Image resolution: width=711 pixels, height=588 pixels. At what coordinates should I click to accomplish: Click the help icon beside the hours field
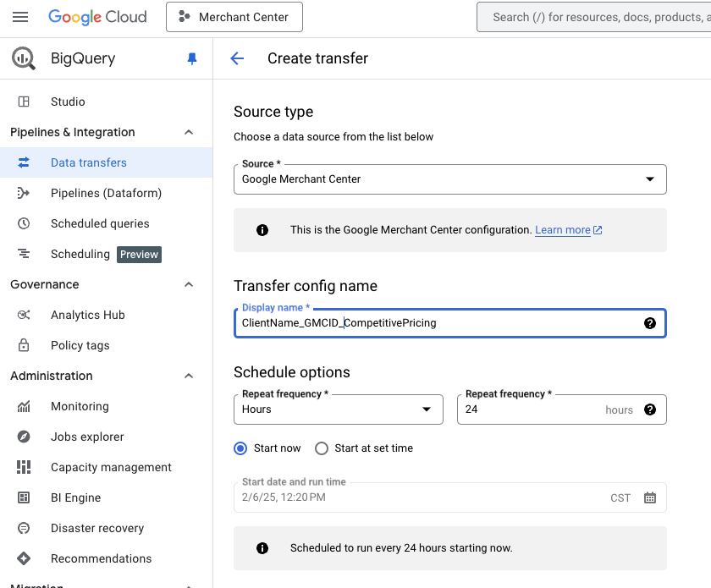tap(649, 409)
